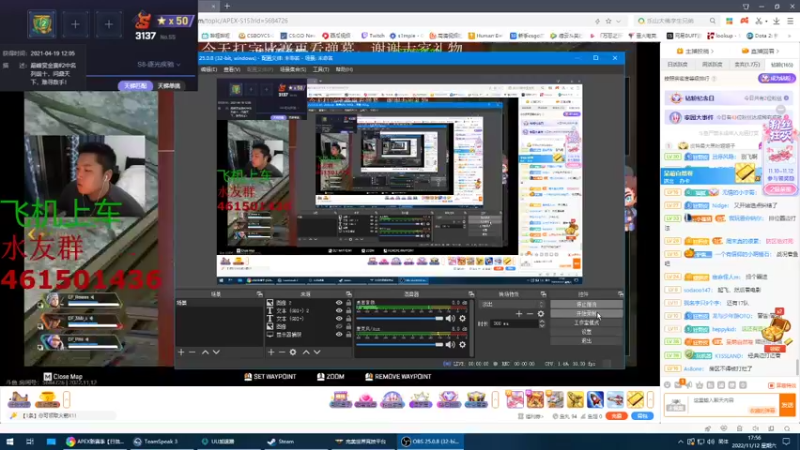Open OBS 编辑(E) menu
Image resolution: width=800 pixels, height=450 pixels.
click(x=209, y=69)
